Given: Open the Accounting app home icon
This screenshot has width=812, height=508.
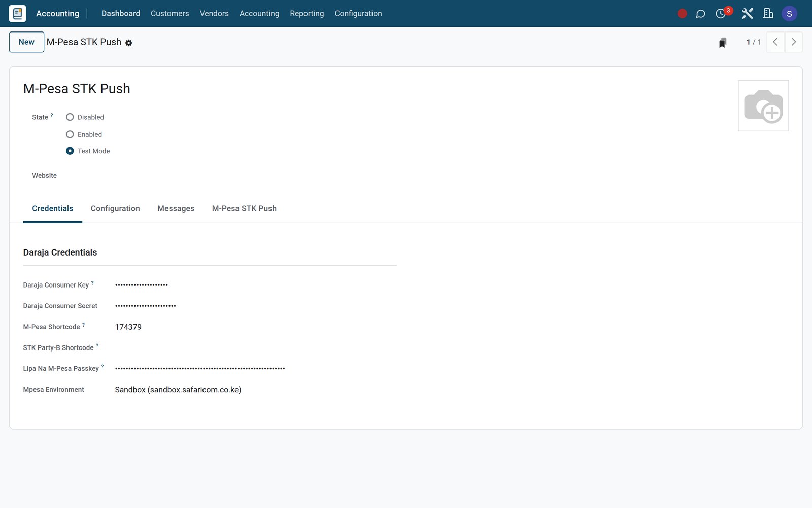Looking at the screenshot, I should pyautogui.click(x=17, y=13).
